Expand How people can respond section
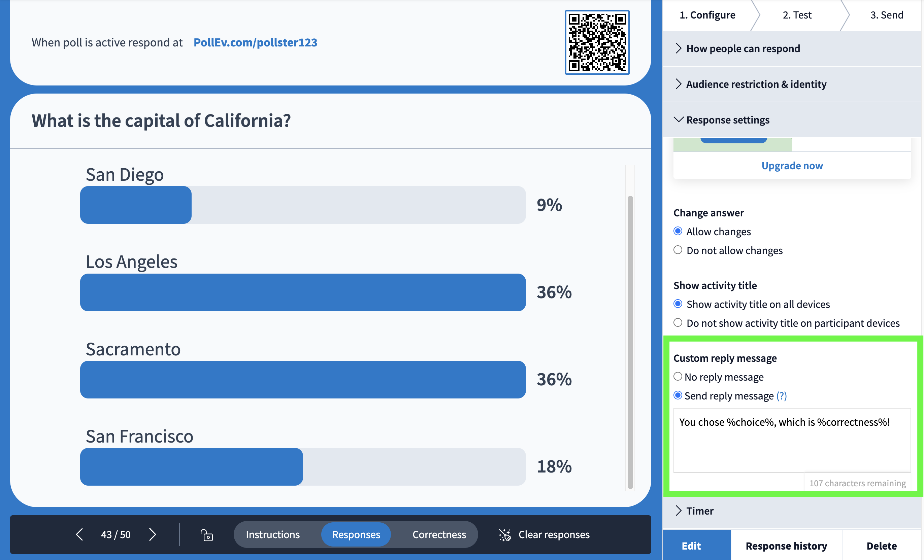This screenshot has height=560, width=924. (792, 49)
